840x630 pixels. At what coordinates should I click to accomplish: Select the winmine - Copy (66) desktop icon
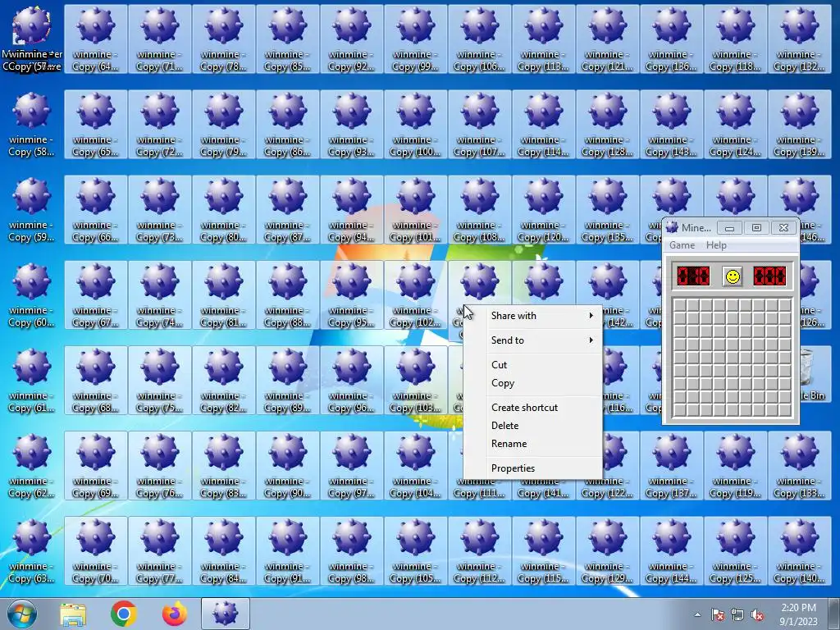point(96,209)
